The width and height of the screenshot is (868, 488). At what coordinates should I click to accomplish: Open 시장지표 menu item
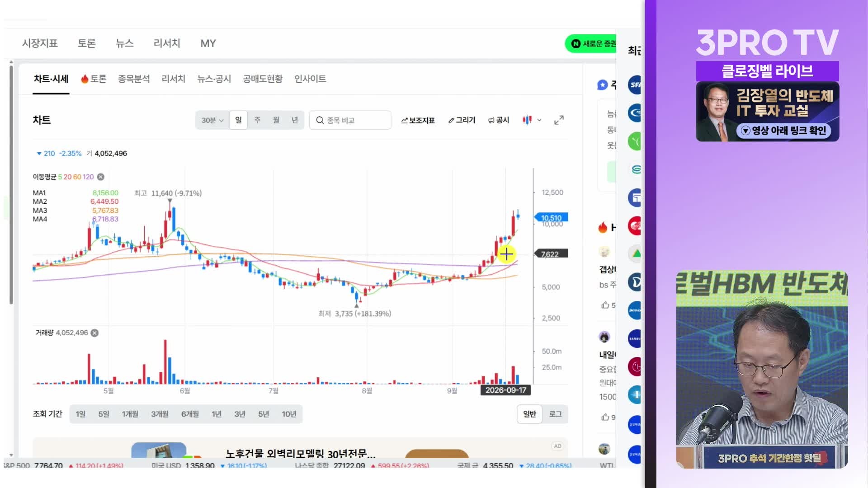pyautogui.click(x=40, y=43)
